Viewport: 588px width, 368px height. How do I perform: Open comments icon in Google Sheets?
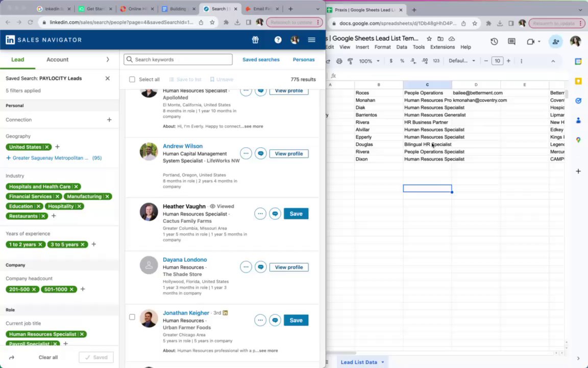coord(511,42)
